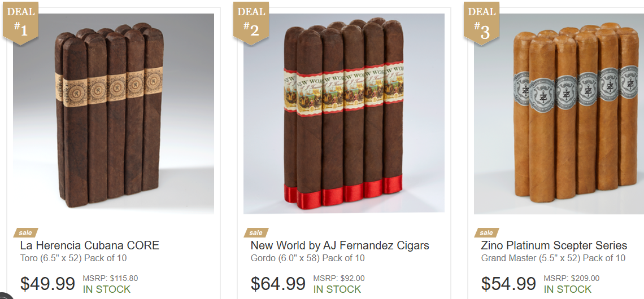644x299 pixels.
Task: Open the Zino Platinum cigar bundle image
Action: [559, 113]
